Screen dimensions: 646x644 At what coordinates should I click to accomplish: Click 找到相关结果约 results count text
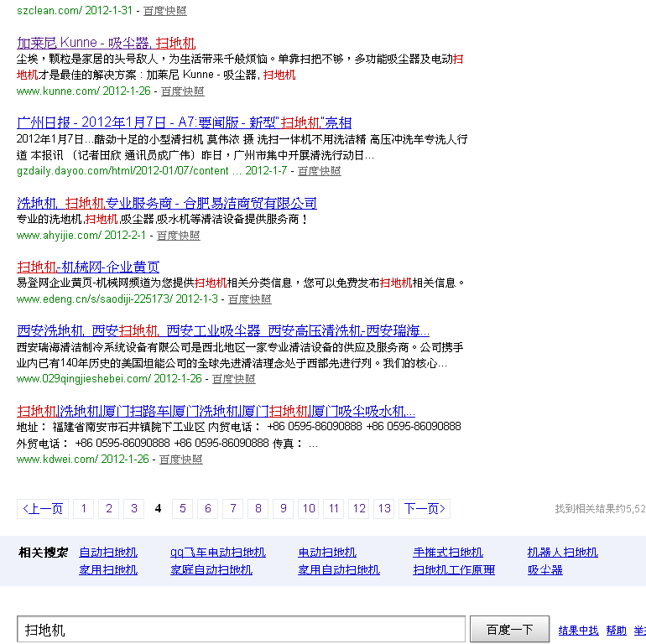(600, 509)
